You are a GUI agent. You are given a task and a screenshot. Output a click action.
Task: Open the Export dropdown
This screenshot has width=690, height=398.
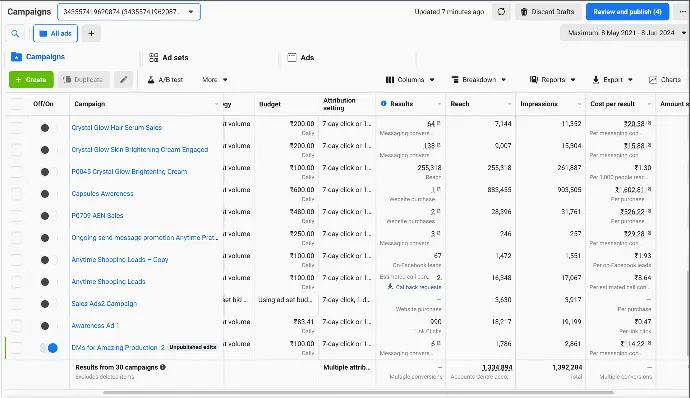(613, 80)
